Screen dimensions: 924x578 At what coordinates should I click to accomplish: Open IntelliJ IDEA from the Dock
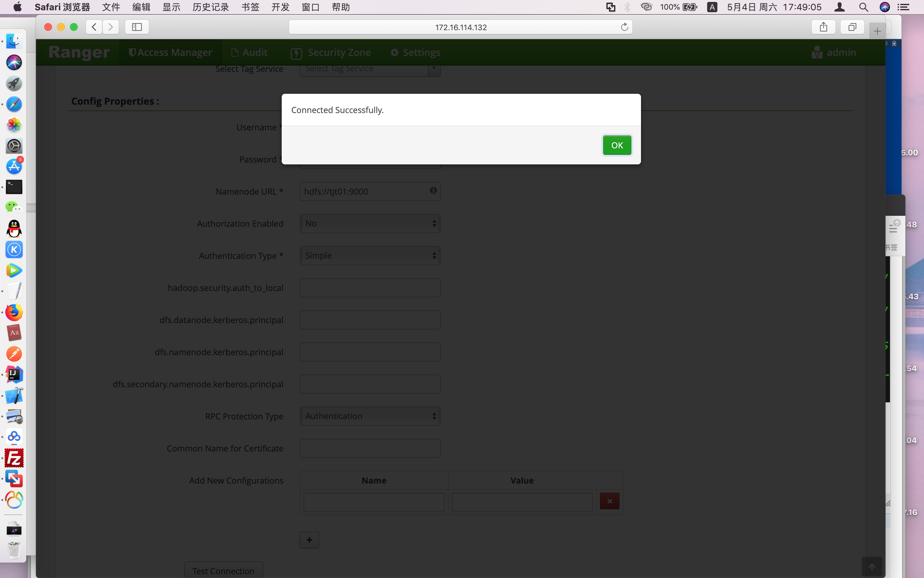point(14,375)
